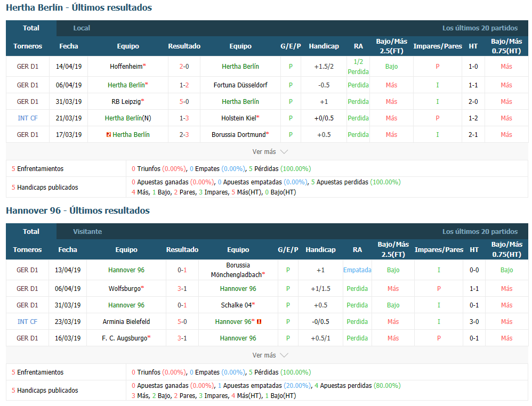Switch to the Visitante tab for Hannover 96
Screen dimensions: 532x406
87,232
